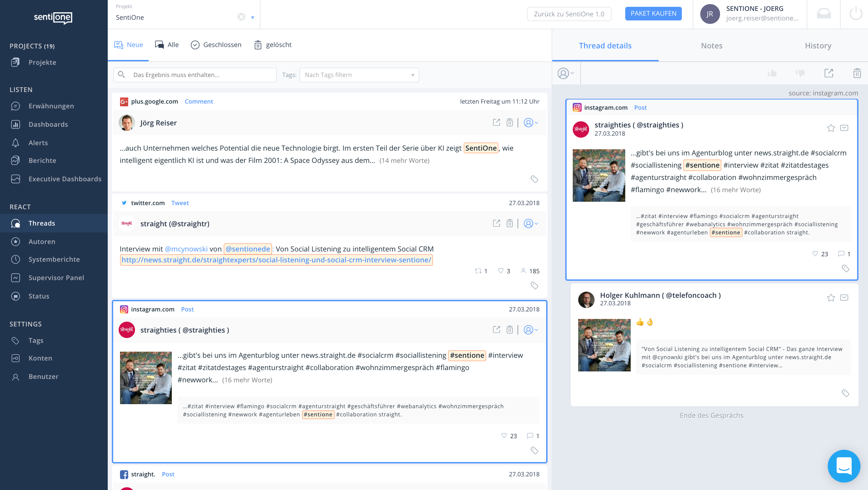Click tag icon under Jörg Reiser comment
868x490 pixels.
pos(534,179)
